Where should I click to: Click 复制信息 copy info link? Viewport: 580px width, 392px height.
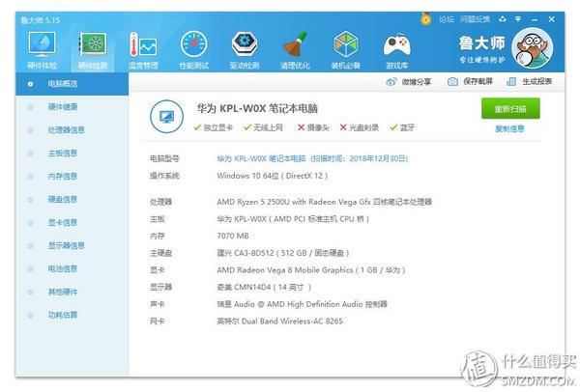pyautogui.click(x=509, y=128)
